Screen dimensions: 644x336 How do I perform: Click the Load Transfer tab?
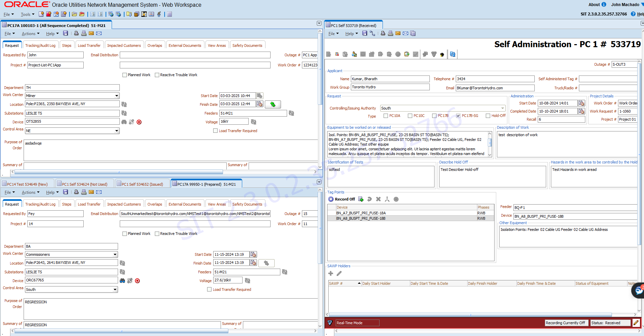point(89,45)
